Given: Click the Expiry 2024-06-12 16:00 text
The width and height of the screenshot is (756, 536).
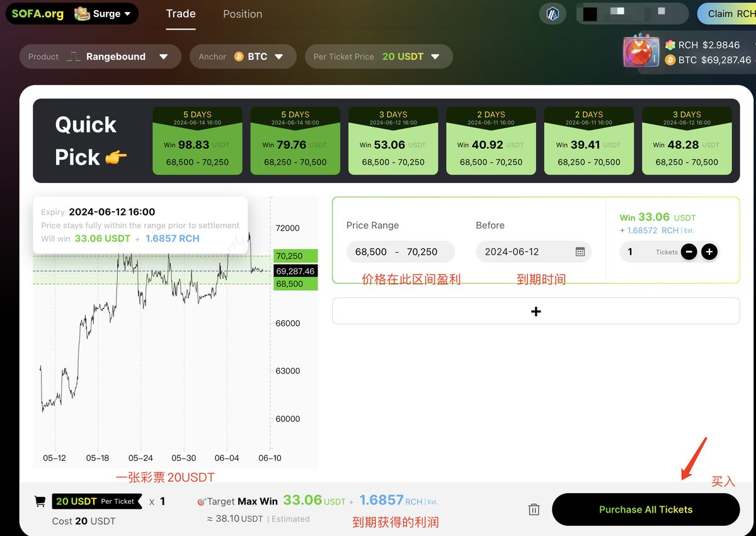Looking at the screenshot, I should pyautogui.click(x=98, y=212).
